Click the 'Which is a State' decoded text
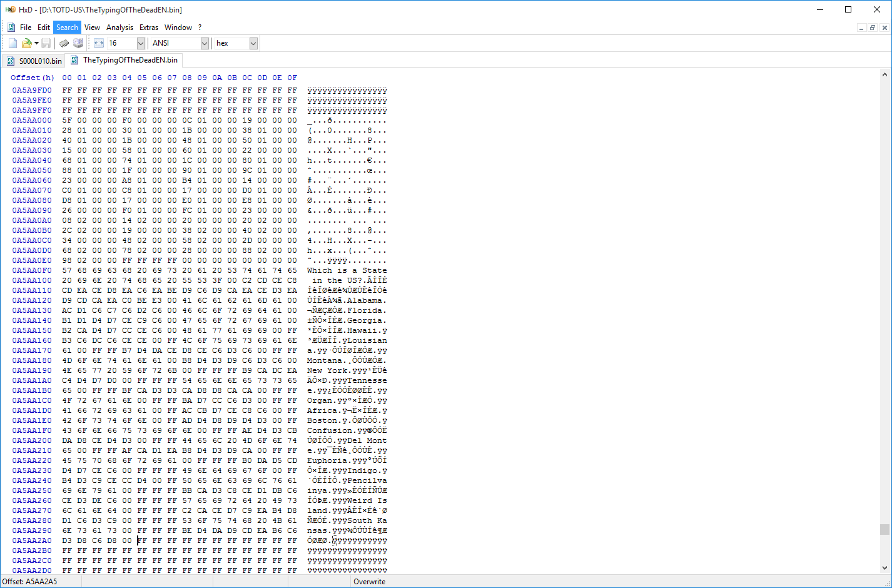The height and width of the screenshot is (588, 892). pos(347,270)
